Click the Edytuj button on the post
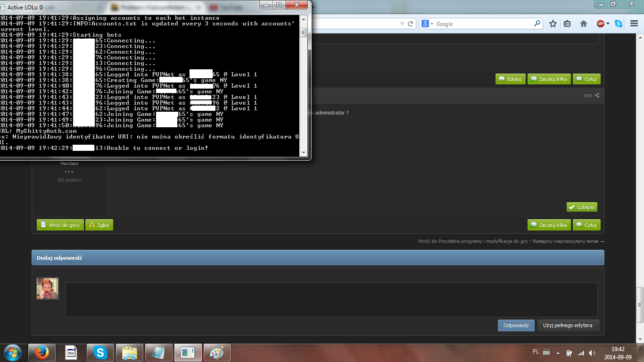This screenshot has height=362, width=644. point(510,79)
